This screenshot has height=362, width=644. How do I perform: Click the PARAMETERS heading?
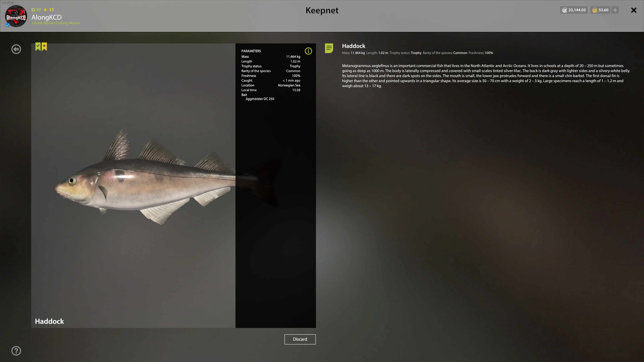pyautogui.click(x=251, y=51)
